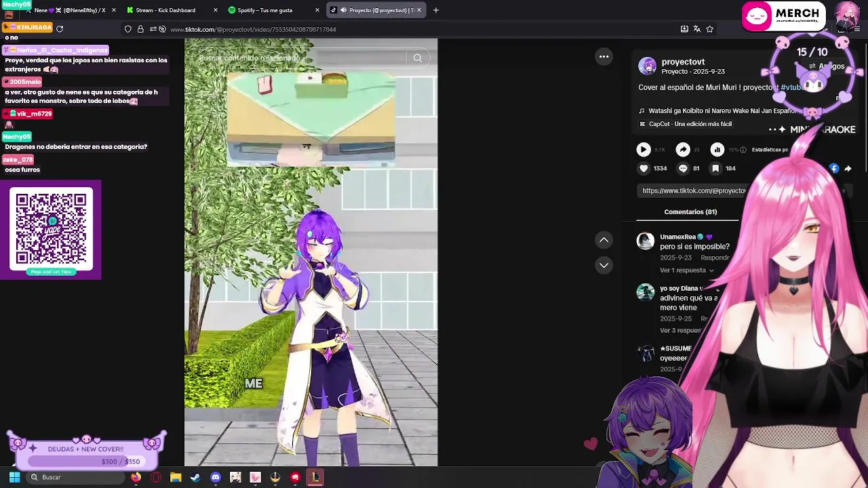
Task: Save the video with the bookmark icon
Action: [715, 168]
